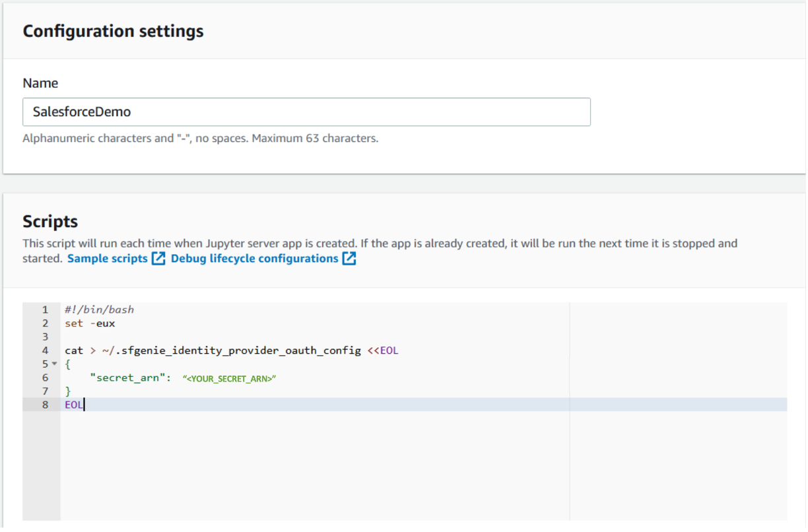808x532 pixels.
Task: Click line number 1 in the gutter
Action: tap(45, 310)
